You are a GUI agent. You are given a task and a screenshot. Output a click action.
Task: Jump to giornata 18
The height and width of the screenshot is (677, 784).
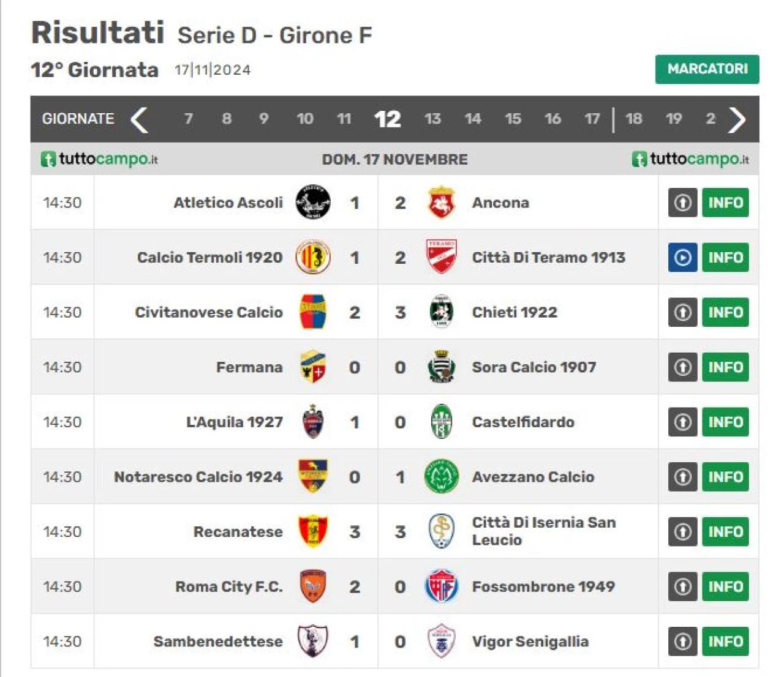coord(634,119)
